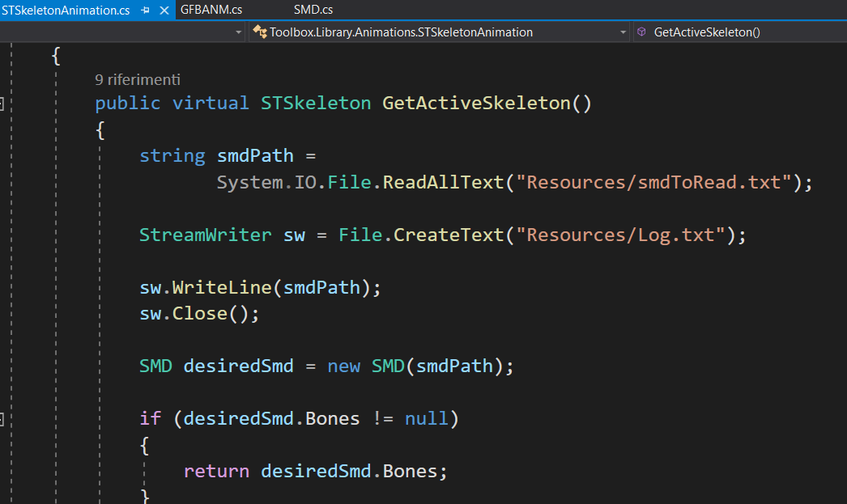Screen dimensions: 847x504
Task: Click the 'string' type keyword
Action: (x=172, y=156)
